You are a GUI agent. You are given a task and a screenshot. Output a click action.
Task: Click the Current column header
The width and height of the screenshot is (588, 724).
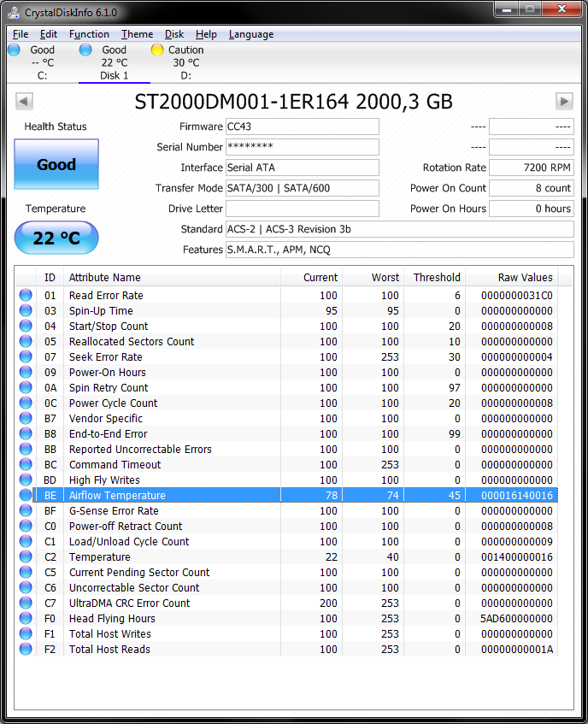pyautogui.click(x=311, y=278)
